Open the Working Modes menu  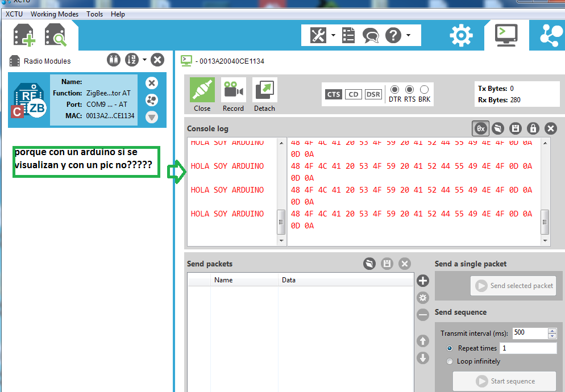pos(55,14)
